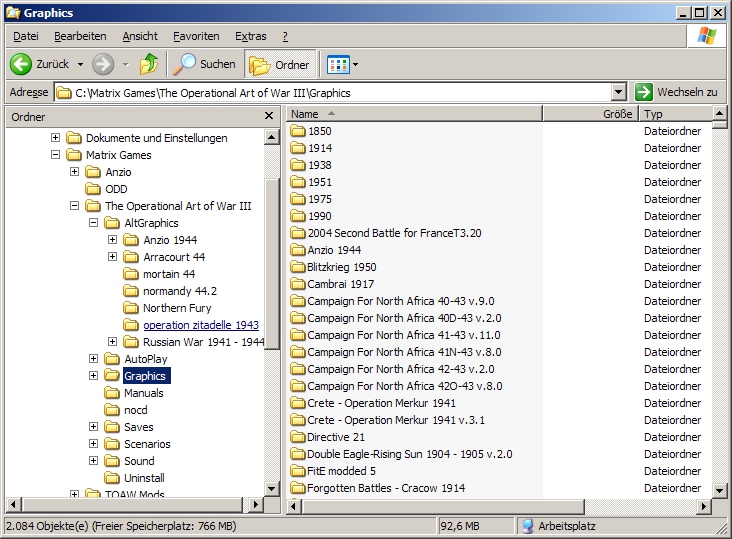Open the Extras menu
This screenshot has width=732, height=539.
tap(251, 36)
